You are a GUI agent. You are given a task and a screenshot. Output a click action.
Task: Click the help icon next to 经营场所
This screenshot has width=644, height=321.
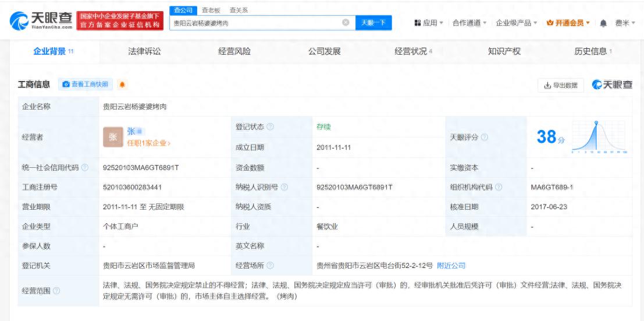271,266
